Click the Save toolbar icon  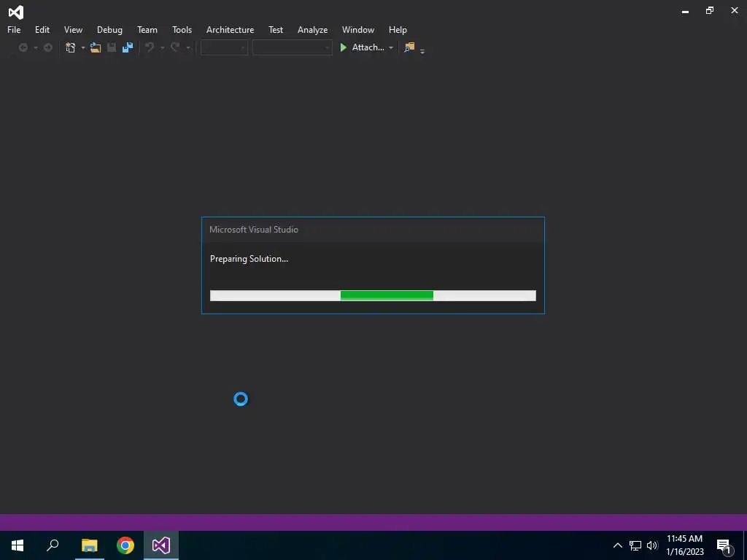tap(112, 47)
